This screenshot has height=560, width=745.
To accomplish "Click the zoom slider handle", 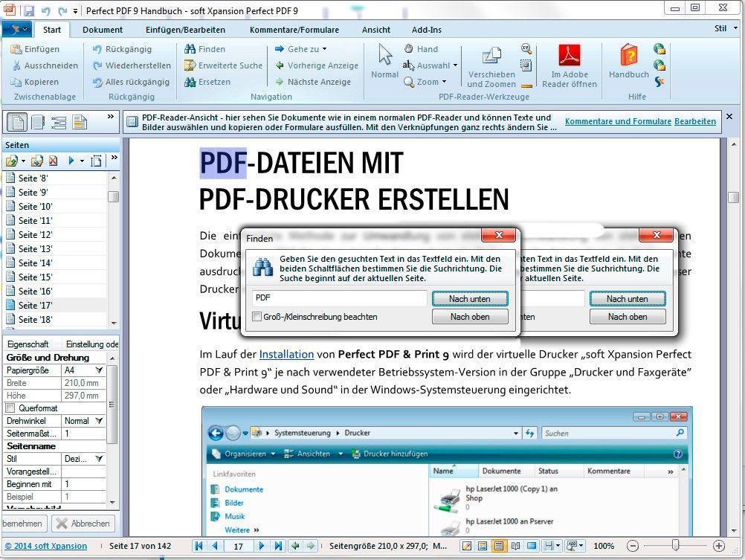I will coord(675,545).
